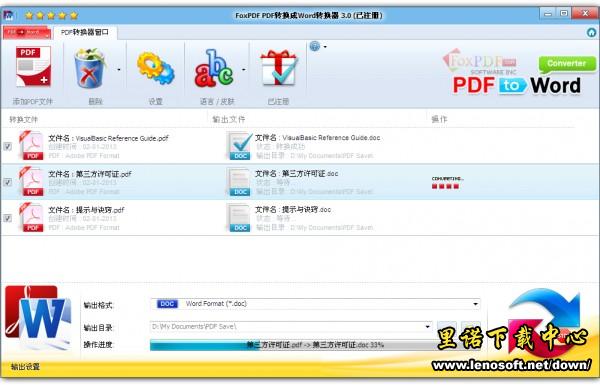600x385 pixels.
Task: Switch to the red PDF to Word tab
Action: coord(26,32)
